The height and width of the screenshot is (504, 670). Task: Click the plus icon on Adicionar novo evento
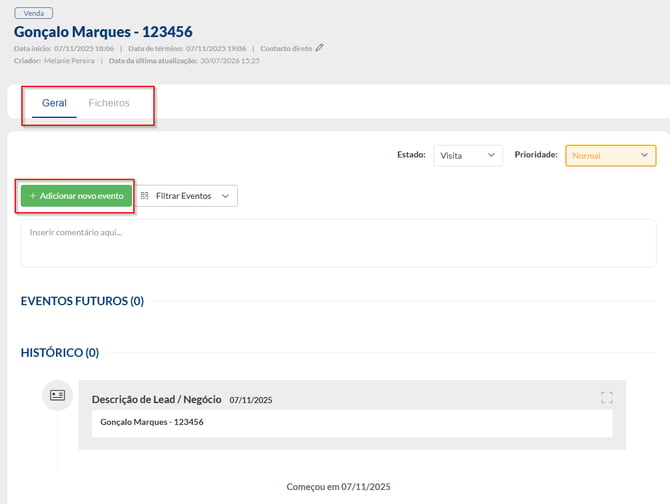click(32, 196)
